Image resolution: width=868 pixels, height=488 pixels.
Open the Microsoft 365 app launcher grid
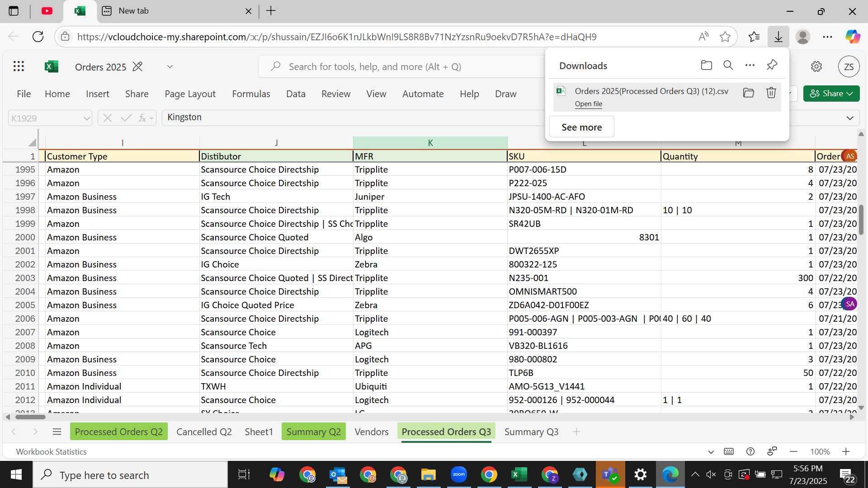(19, 67)
